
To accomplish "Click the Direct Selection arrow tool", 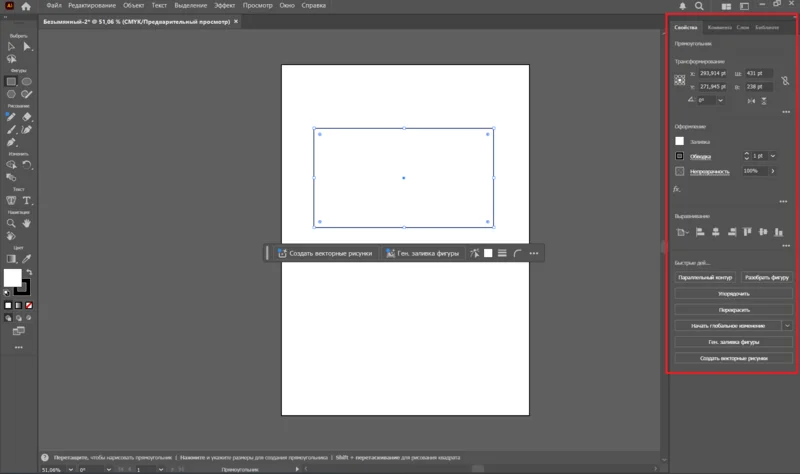I will pyautogui.click(x=27, y=46).
